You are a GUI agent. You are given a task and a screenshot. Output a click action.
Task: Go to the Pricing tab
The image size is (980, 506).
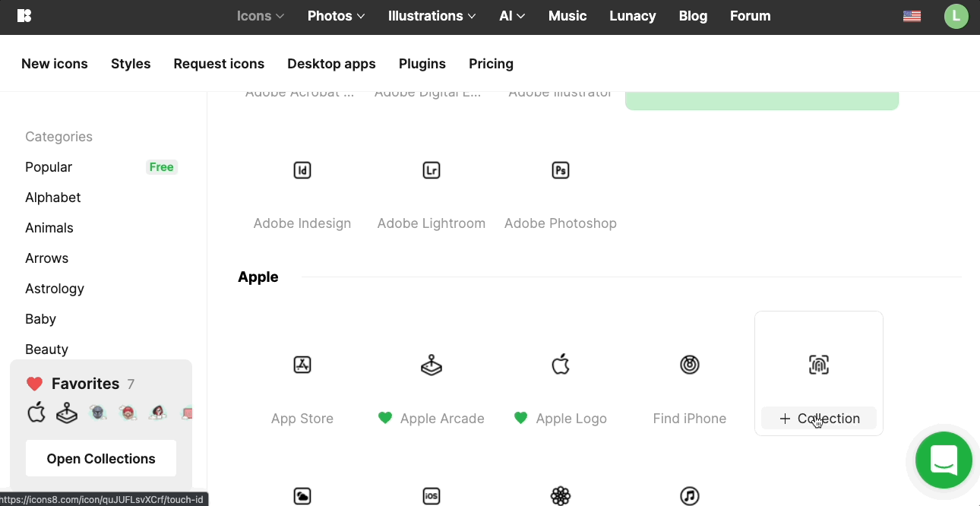pos(491,64)
